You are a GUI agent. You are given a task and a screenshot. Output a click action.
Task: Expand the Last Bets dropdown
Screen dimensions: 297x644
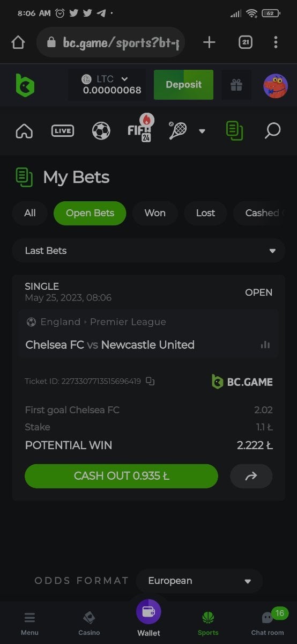click(148, 251)
